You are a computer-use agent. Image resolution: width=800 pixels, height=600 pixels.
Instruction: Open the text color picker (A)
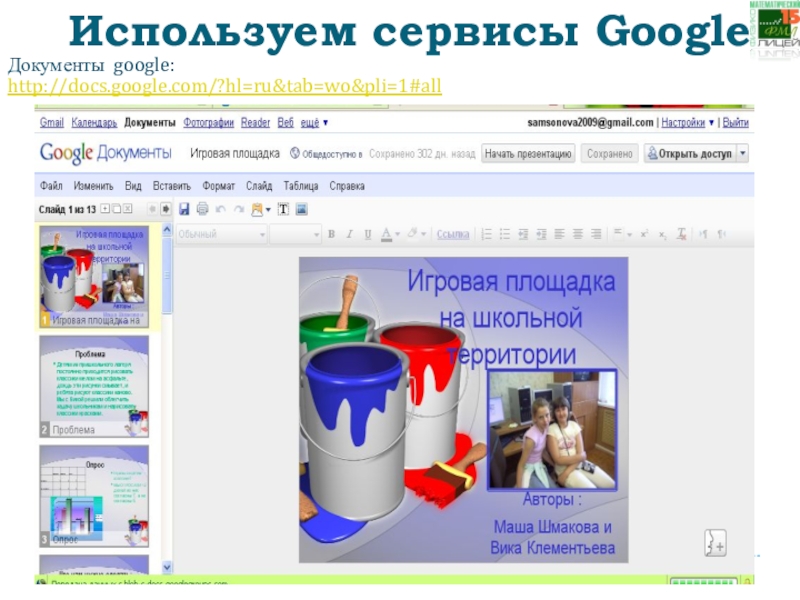point(387,234)
